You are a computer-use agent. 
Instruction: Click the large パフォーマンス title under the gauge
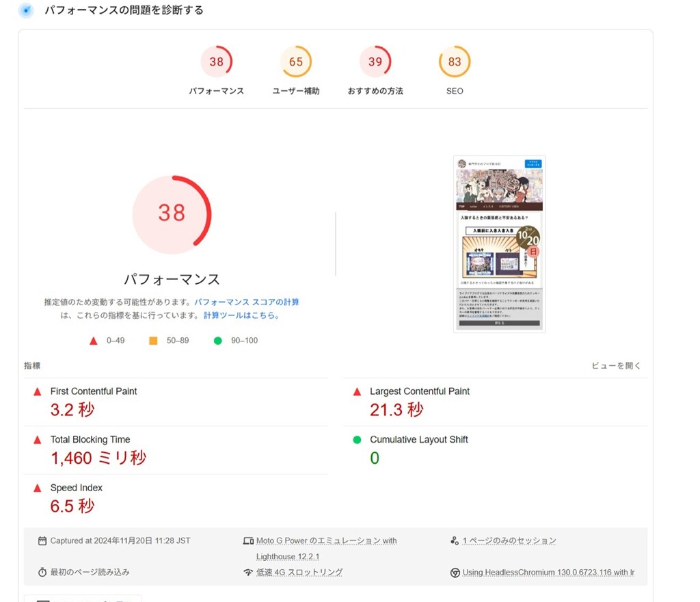(x=172, y=280)
